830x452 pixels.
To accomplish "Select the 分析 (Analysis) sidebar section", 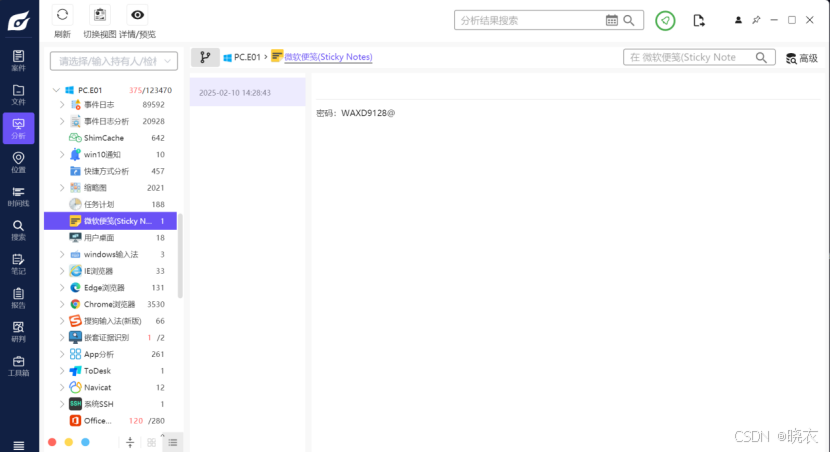I will [x=19, y=128].
